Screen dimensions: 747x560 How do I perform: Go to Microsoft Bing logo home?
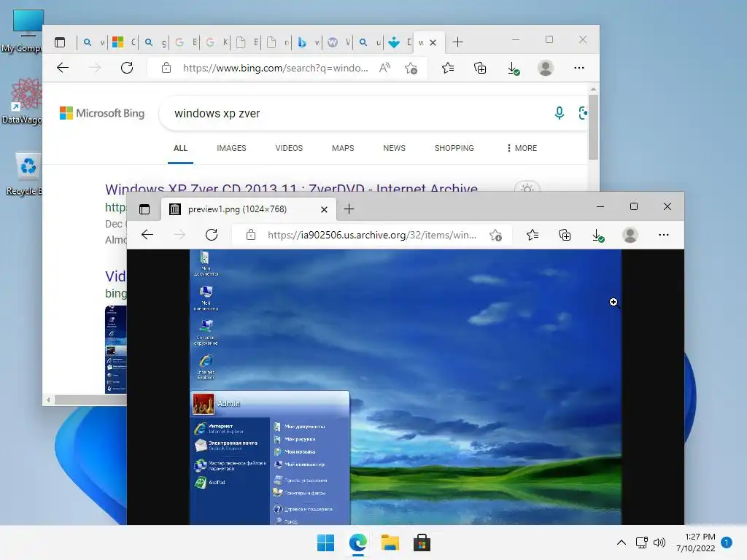pos(102,113)
